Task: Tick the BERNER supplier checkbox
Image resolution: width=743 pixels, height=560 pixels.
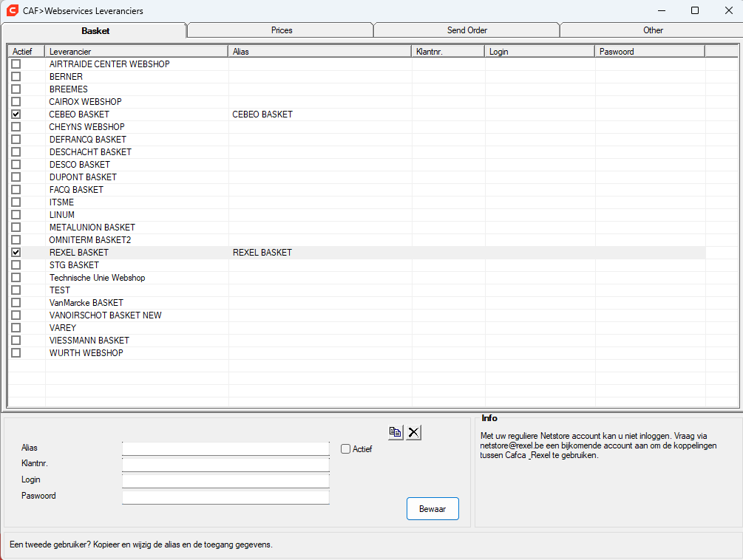Action: (x=16, y=76)
